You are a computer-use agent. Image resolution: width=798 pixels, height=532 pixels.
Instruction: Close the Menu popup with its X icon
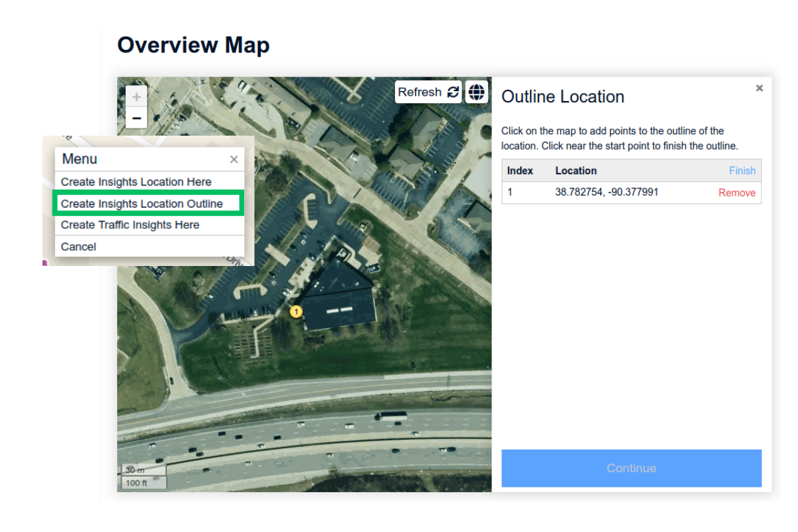(233, 160)
